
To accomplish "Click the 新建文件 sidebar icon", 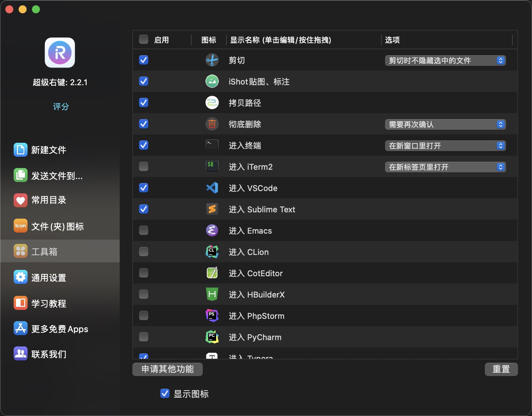I will click(x=21, y=150).
